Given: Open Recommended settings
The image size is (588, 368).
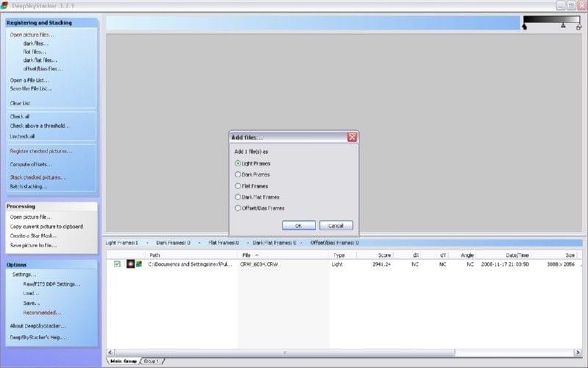Looking at the screenshot, I should coord(42,312).
